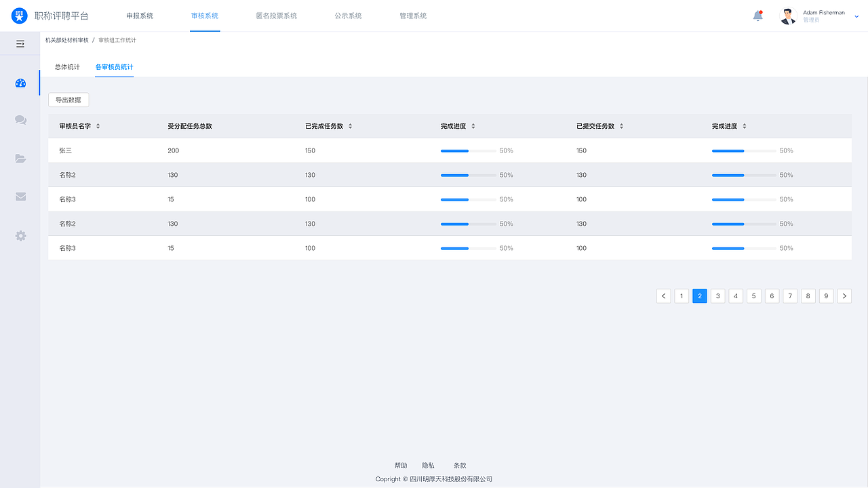The width and height of the screenshot is (868, 488).
Task: Go to page 7
Action: click(790, 296)
